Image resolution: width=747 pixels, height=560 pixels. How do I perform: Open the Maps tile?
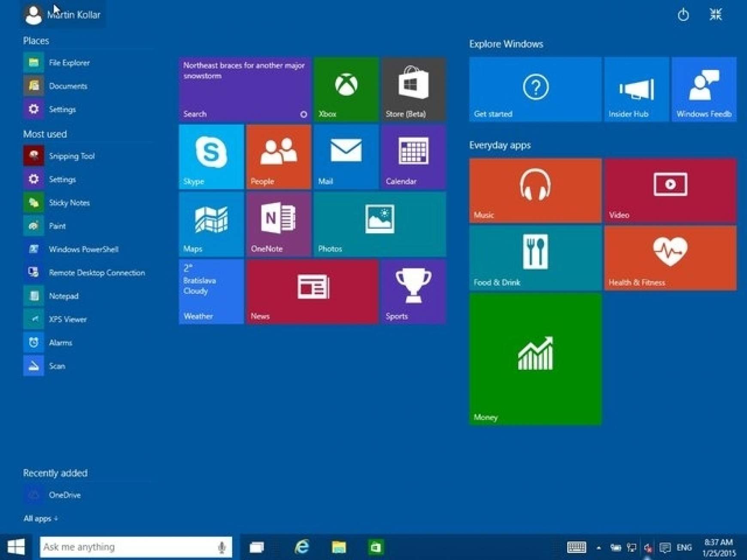pyautogui.click(x=211, y=224)
